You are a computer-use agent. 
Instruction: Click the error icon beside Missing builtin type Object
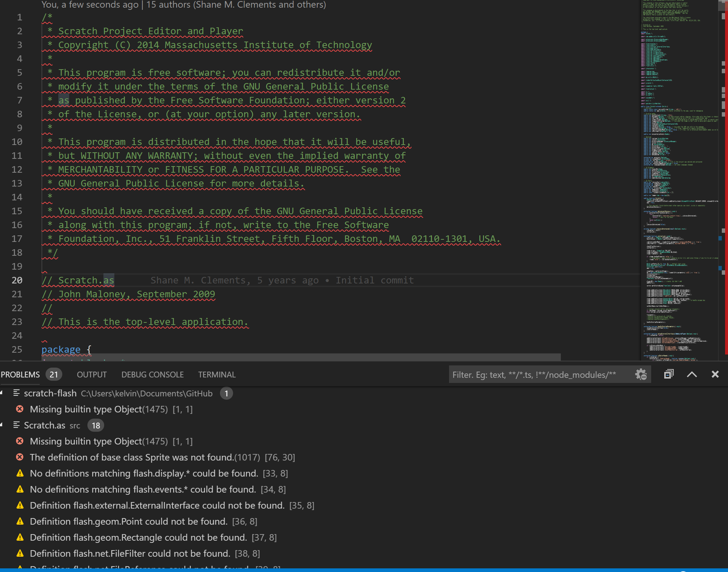click(20, 409)
